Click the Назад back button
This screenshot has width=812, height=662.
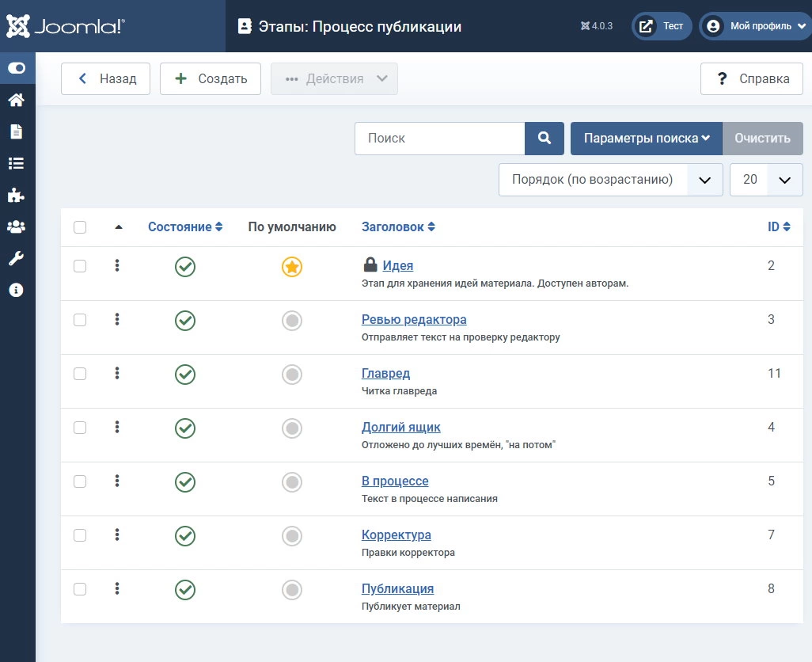(x=105, y=78)
